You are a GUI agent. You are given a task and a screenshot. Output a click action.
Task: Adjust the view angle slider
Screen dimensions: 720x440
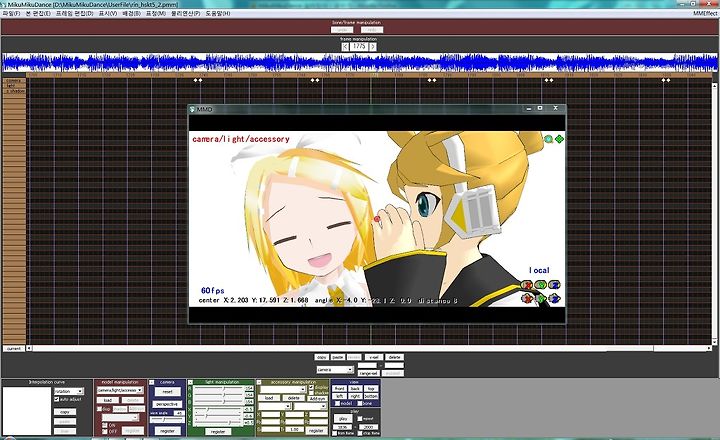(167, 419)
